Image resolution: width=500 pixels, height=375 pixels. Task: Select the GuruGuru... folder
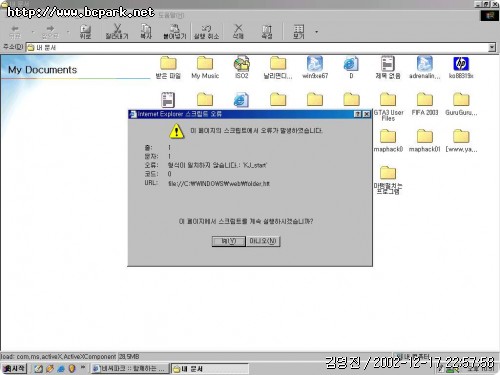461,104
